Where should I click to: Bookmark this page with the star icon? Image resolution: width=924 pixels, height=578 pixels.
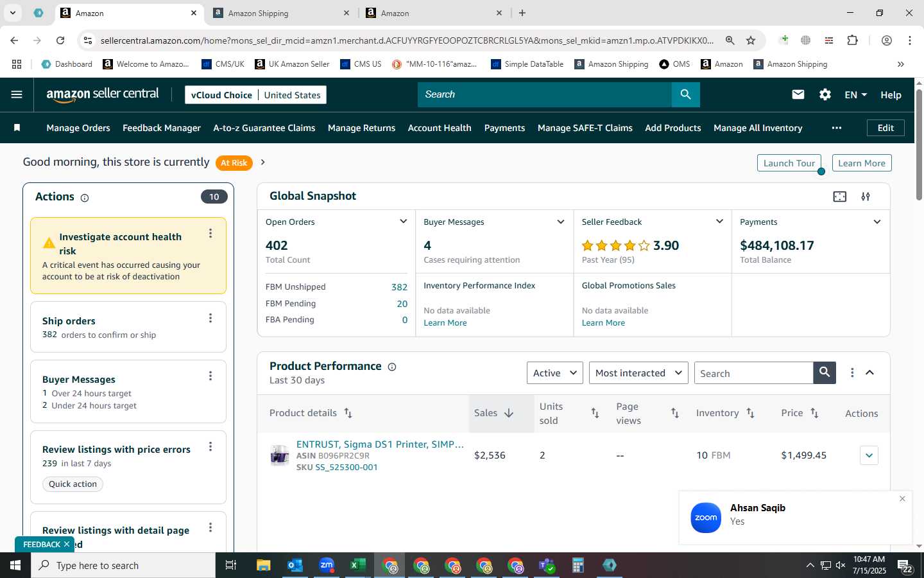click(751, 40)
